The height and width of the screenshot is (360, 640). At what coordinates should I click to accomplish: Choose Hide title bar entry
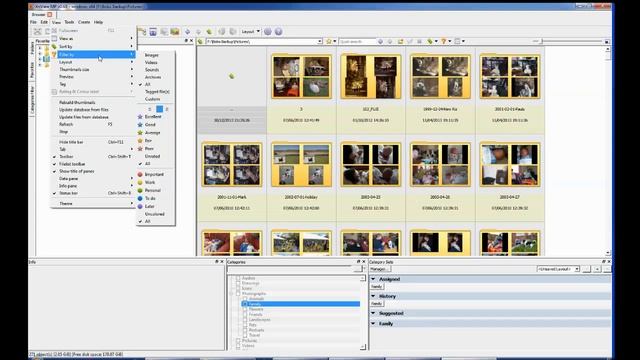93,142
